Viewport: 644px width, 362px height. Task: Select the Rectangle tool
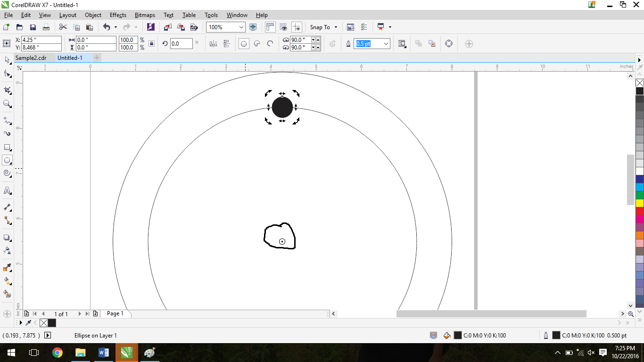point(7,148)
